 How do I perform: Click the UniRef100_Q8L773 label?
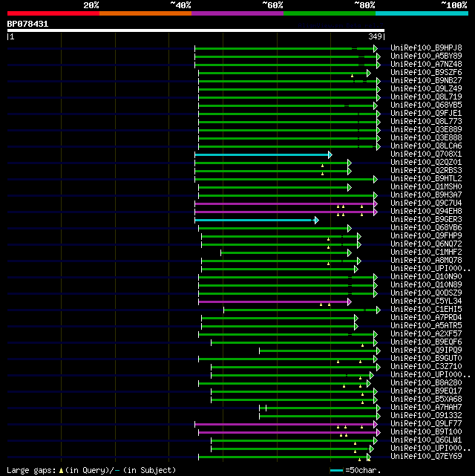coord(426,122)
